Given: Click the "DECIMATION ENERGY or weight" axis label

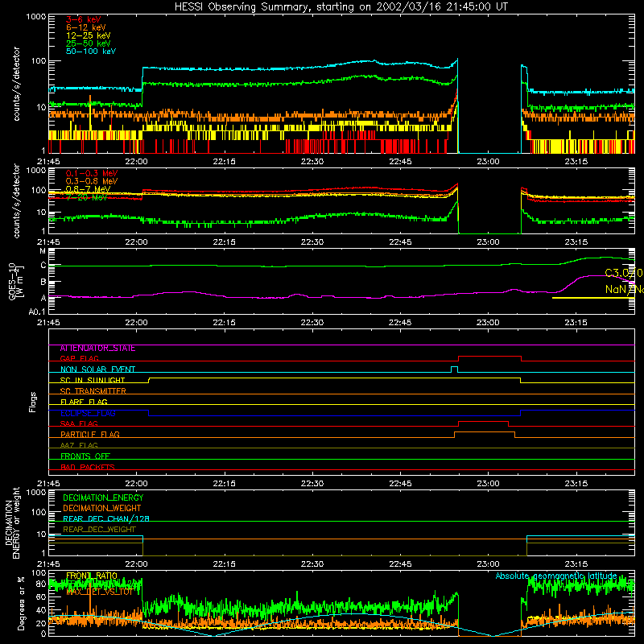Looking at the screenshot, I should [12, 523].
